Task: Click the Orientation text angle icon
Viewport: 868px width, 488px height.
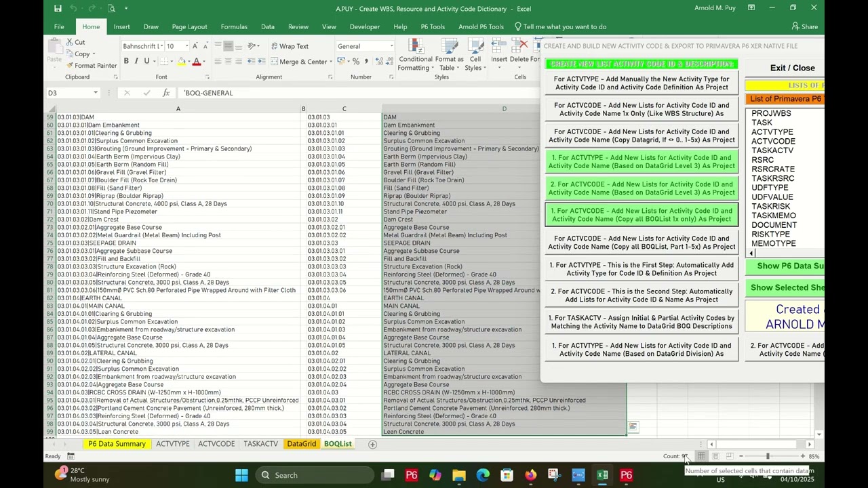Action: (252, 46)
